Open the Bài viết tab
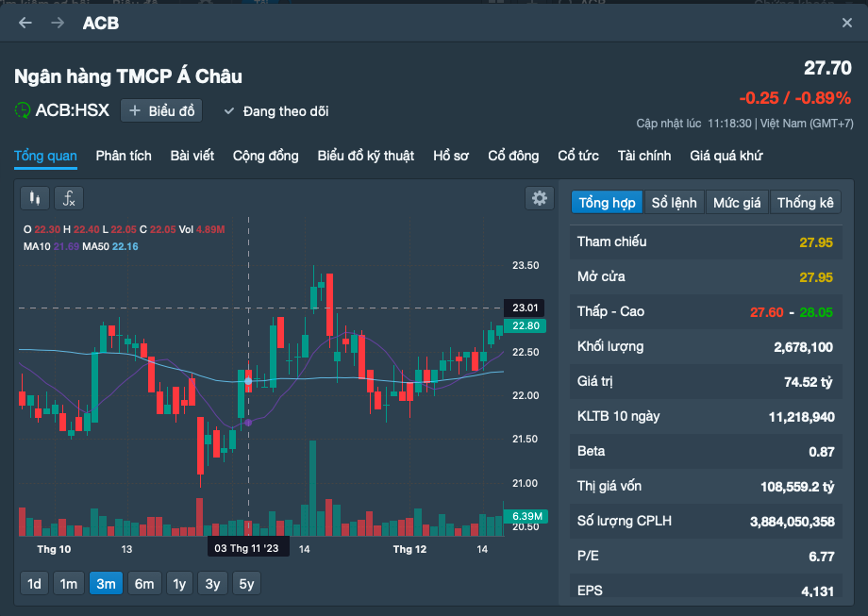Viewport: 868px width, 616px height. tap(192, 156)
